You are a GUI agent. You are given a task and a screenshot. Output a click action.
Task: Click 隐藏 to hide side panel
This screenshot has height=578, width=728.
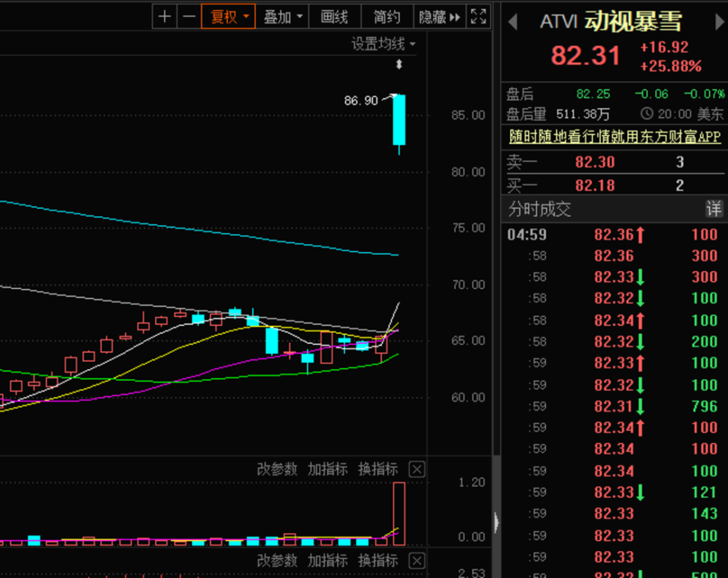pyautogui.click(x=439, y=17)
